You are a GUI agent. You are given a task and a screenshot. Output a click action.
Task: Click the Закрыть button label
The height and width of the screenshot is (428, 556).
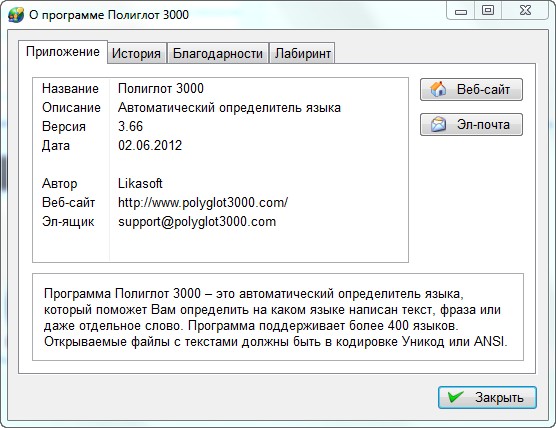click(499, 398)
